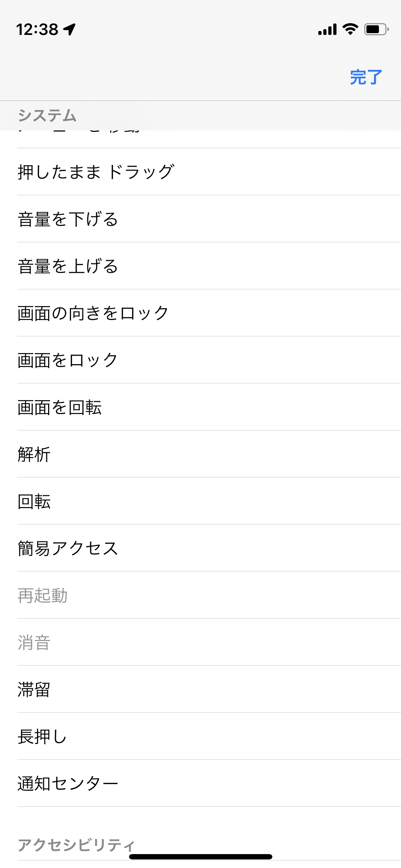The width and height of the screenshot is (401, 868).
Task: Tap the greyed 再起動 (restart) row
Action: tap(43, 595)
